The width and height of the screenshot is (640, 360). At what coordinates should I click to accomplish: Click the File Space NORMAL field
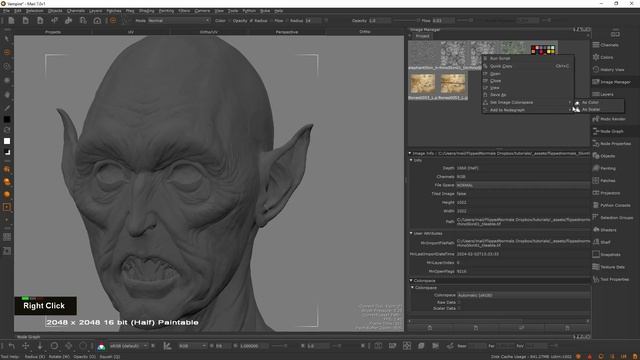click(x=523, y=185)
